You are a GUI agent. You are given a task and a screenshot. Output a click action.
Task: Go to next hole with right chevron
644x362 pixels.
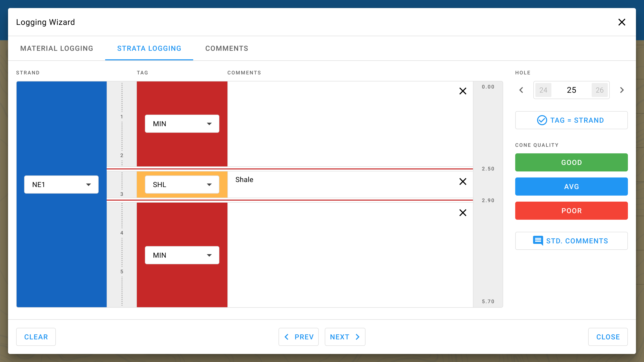coord(622,90)
